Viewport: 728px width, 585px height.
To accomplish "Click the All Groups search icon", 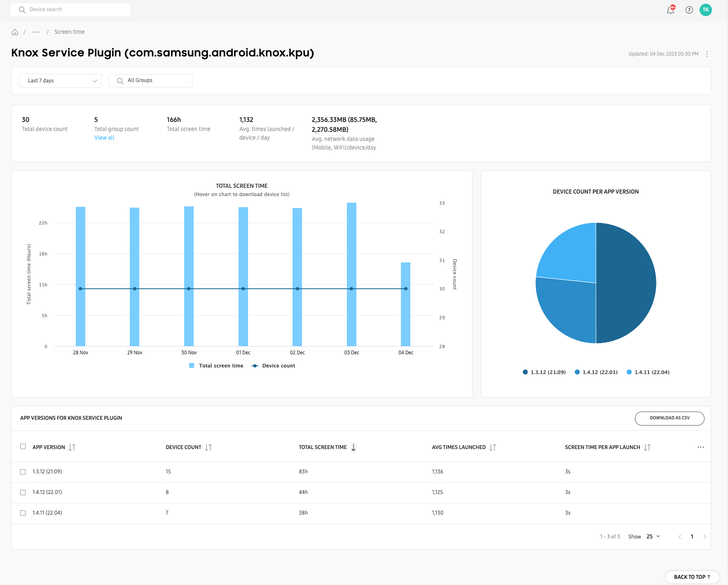I will [x=120, y=81].
